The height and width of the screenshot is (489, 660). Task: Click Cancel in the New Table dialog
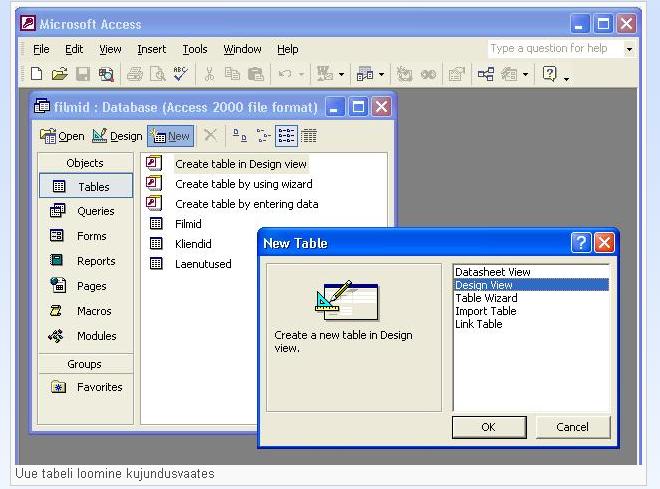tap(573, 427)
